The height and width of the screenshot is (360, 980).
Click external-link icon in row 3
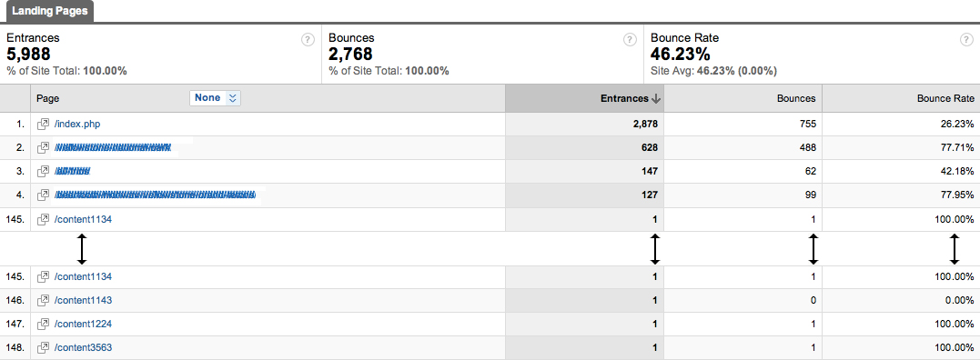43,172
